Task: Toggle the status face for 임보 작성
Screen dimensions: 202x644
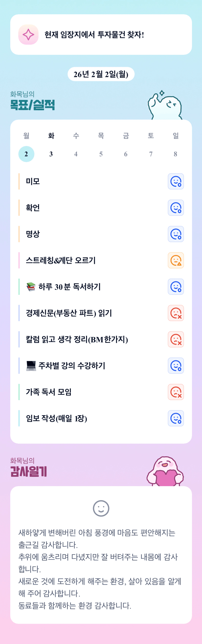Action: pos(176,418)
